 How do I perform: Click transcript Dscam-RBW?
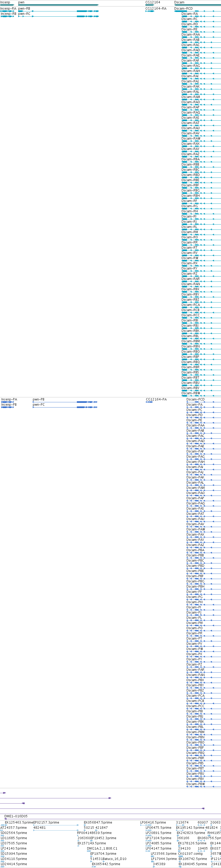tap(191, 393)
